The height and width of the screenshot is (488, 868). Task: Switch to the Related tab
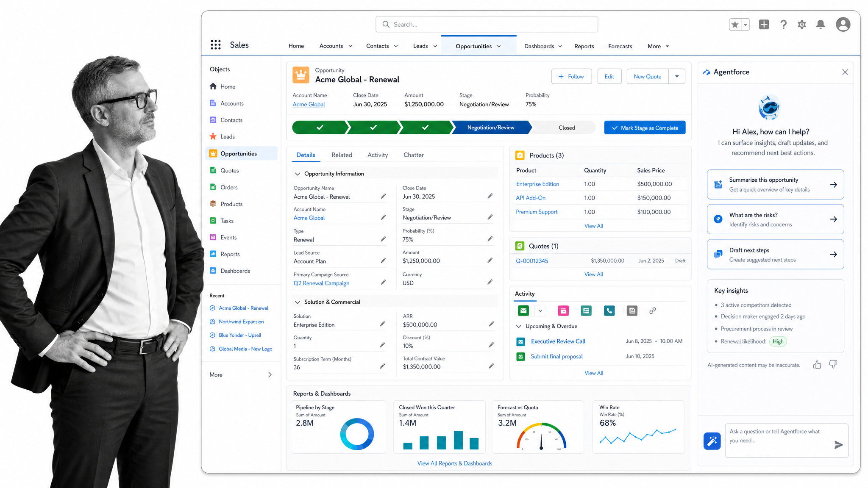tap(342, 155)
